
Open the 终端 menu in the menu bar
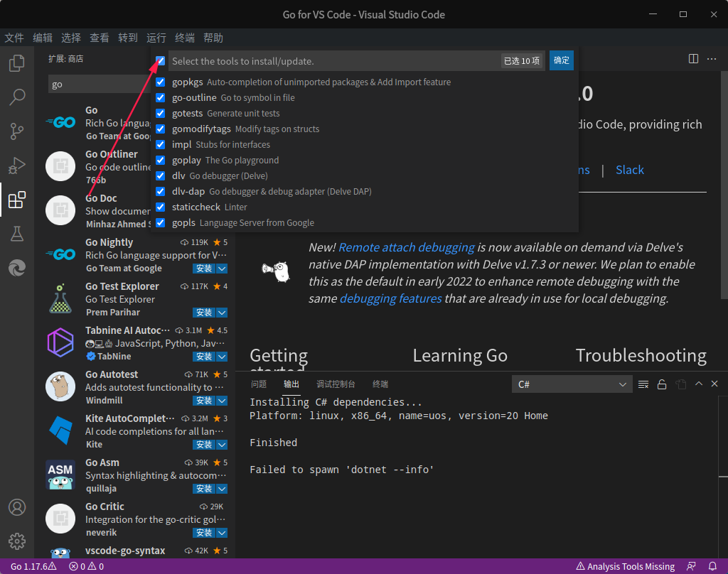click(184, 38)
